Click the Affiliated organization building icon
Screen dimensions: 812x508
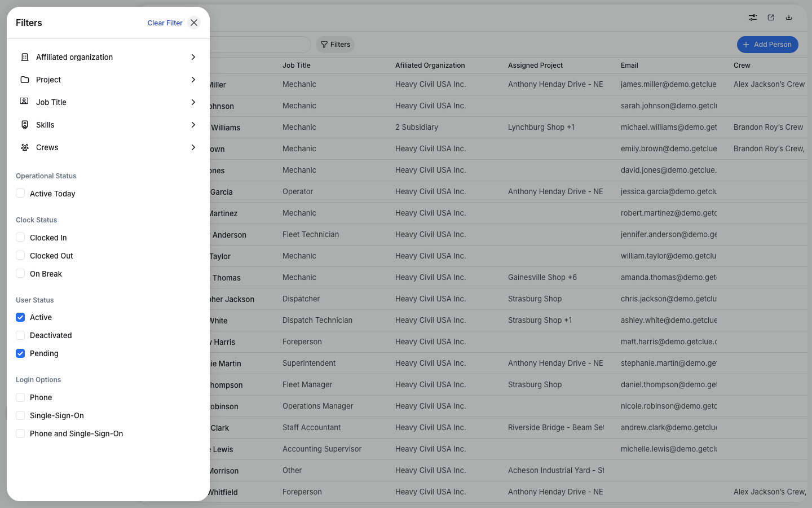tap(25, 57)
